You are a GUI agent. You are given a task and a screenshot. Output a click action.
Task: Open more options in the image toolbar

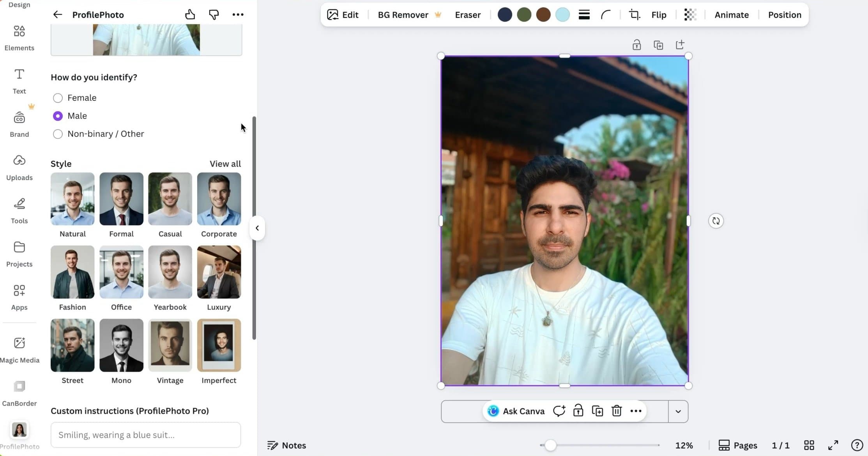click(636, 411)
